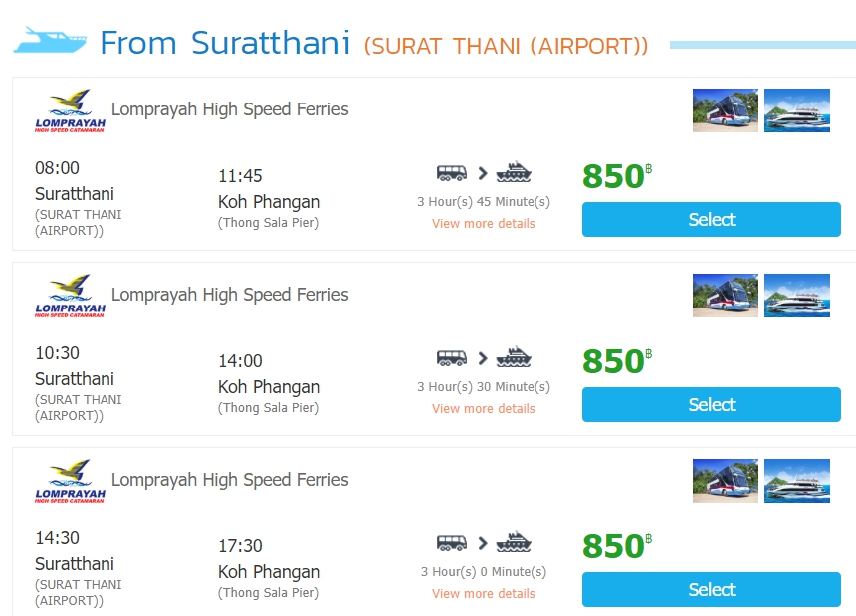Viewport: 856px width, 616px height.
Task: Click Lomprayah logo on 08:00 departure
Action: 70,110
